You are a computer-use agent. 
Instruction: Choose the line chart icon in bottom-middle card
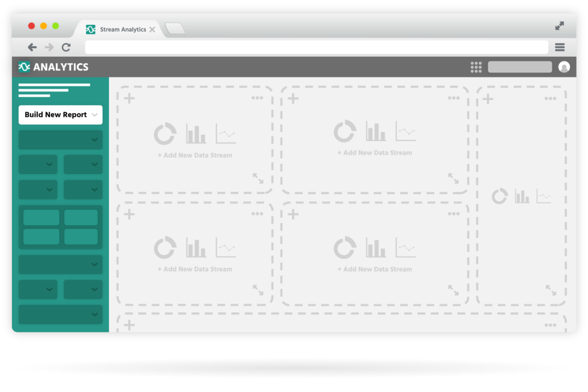pos(406,247)
